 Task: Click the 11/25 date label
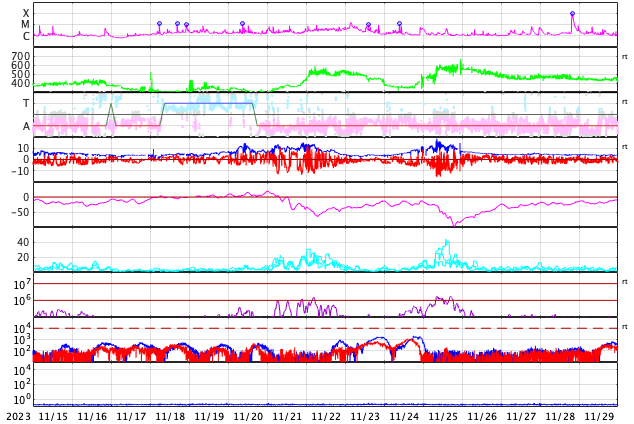pyautogui.click(x=443, y=417)
